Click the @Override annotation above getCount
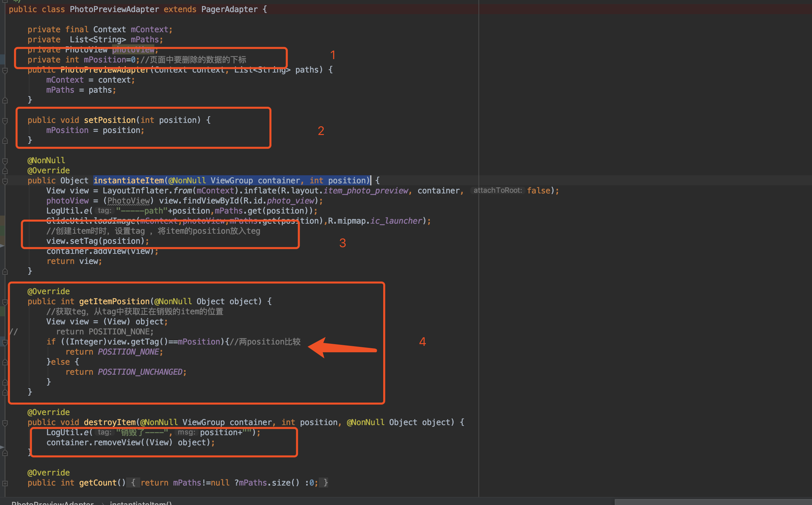 click(49, 472)
